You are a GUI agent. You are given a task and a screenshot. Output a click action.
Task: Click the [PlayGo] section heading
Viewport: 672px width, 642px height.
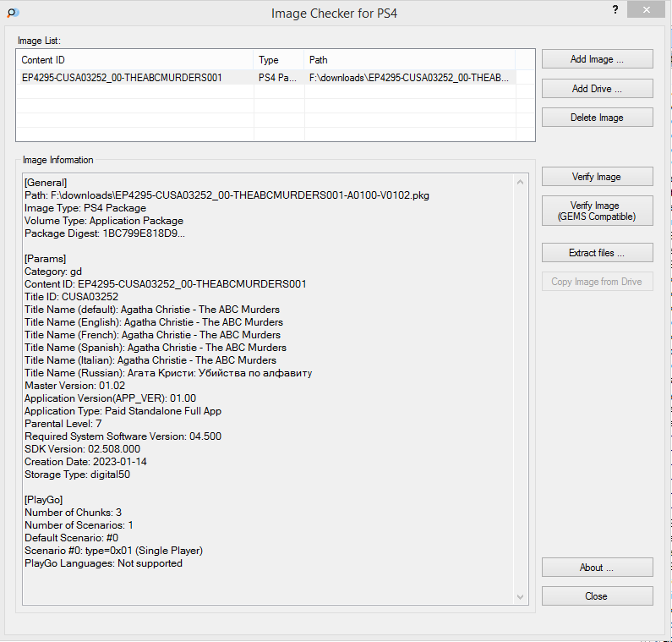44,500
